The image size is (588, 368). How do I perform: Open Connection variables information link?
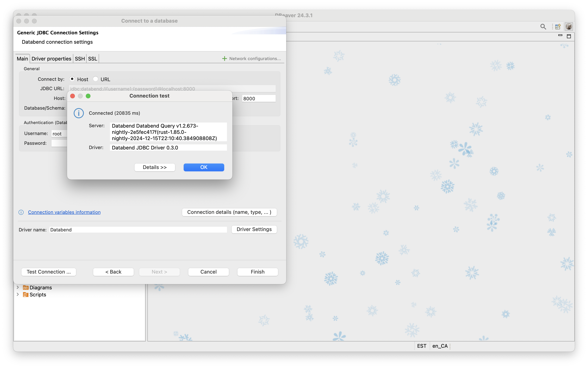click(64, 212)
